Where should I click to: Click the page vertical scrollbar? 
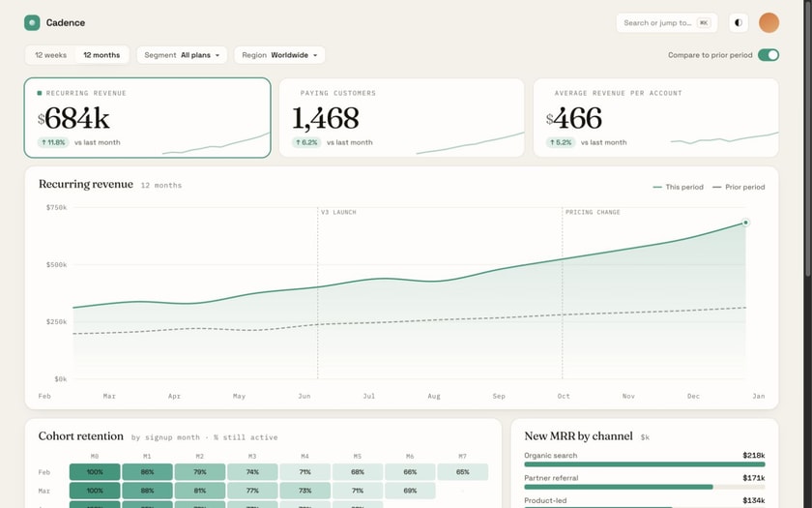(808, 137)
